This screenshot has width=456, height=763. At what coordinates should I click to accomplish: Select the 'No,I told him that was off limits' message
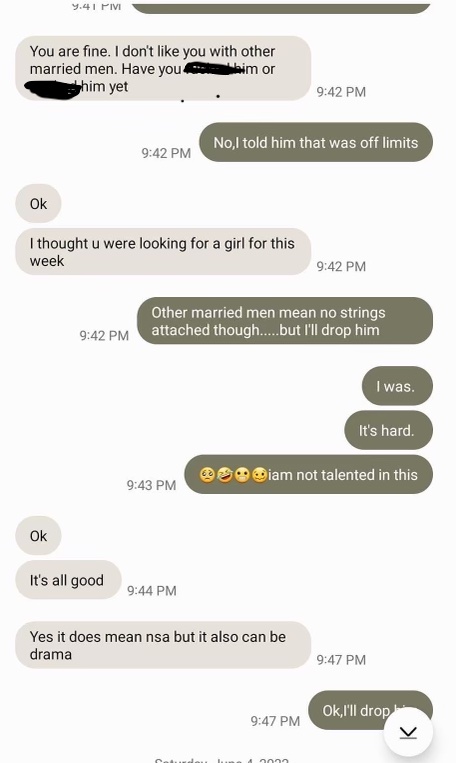tap(316, 142)
